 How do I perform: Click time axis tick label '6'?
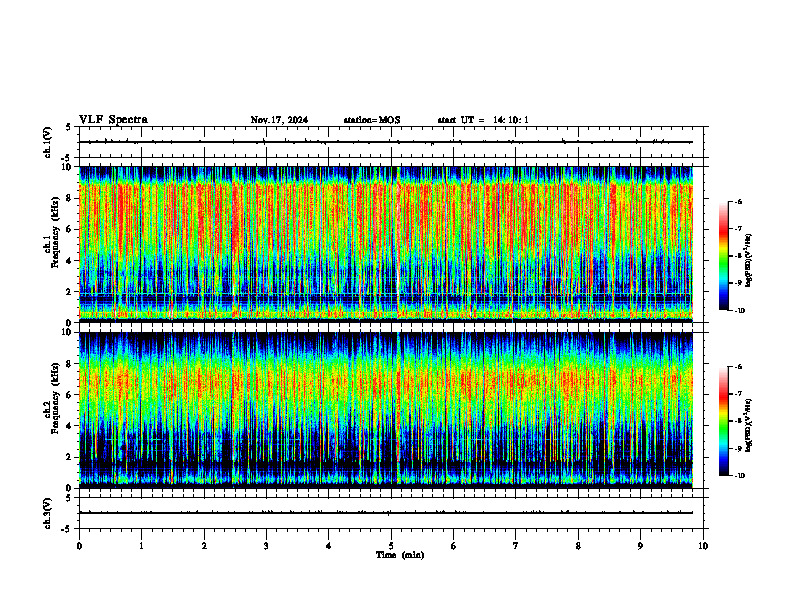[454, 546]
